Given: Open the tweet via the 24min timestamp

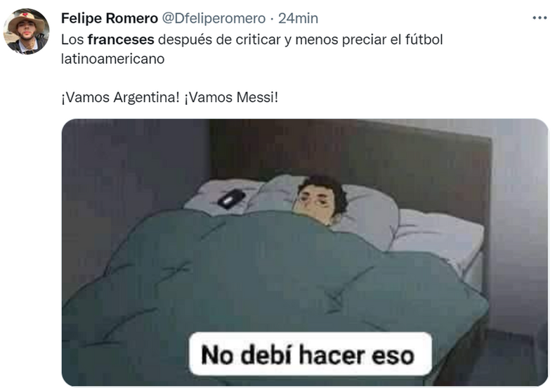Looking at the screenshot, I should pos(298,18).
